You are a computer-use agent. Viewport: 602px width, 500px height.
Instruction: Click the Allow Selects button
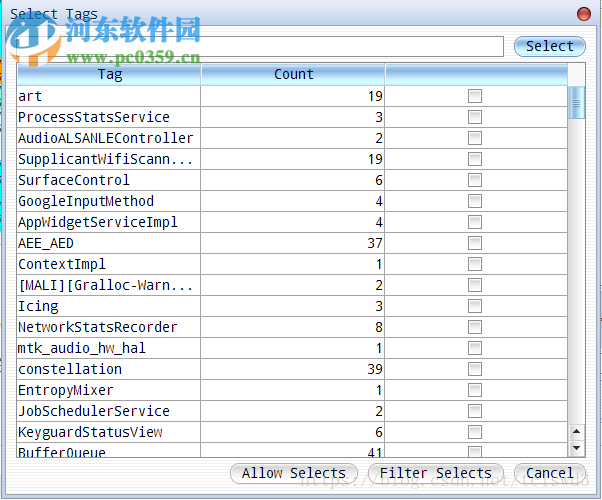294,473
